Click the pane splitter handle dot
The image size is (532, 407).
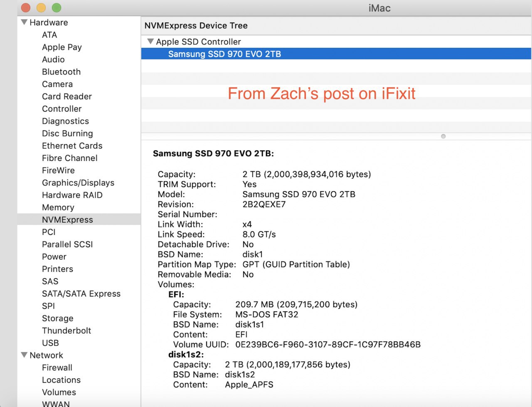pyautogui.click(x=443, y=136)
